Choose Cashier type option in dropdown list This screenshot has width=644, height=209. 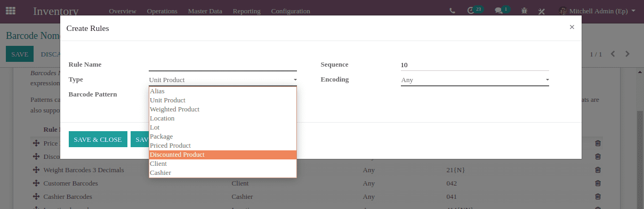point(223,173)
